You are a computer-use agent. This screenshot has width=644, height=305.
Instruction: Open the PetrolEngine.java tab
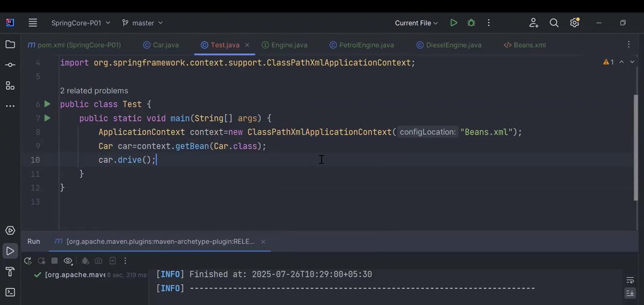coord(362,45)
